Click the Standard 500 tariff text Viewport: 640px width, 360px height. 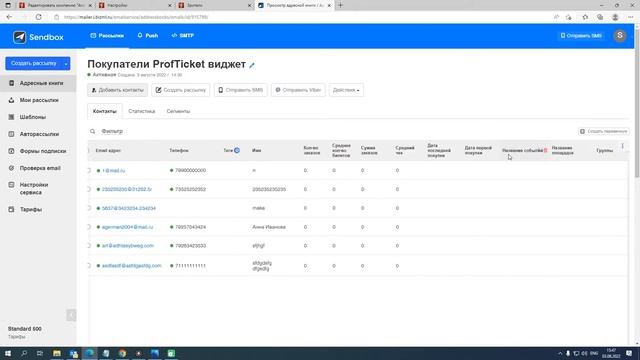coord(24,329)
